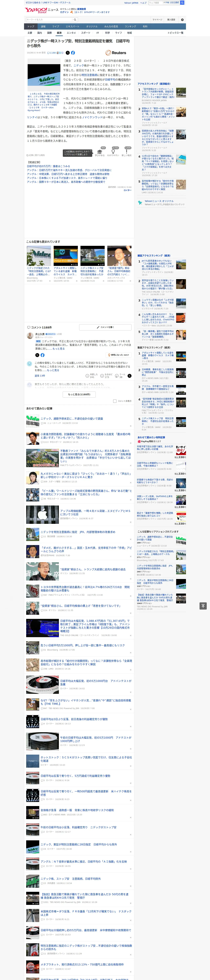The width and height of the screenshot is (210, 980).
Task: Open the トピックス一覧 link
Action: click(x=175, y=33)
